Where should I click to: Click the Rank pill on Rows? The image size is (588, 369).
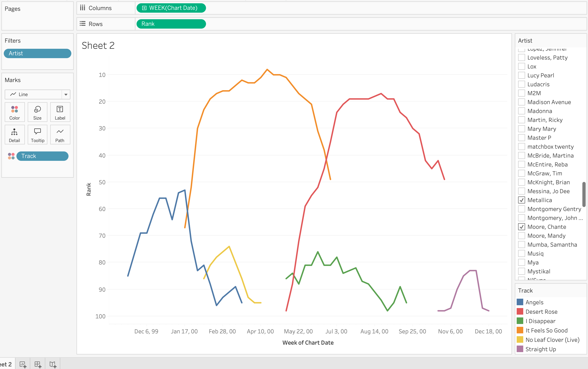pyautogui.click(x=171, y=24)
